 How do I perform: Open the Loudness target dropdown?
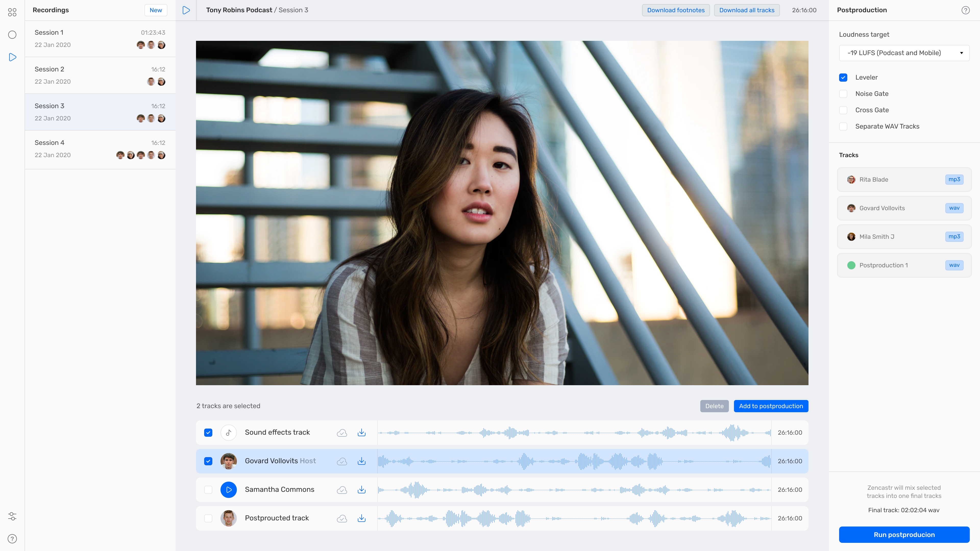[904, 53]
